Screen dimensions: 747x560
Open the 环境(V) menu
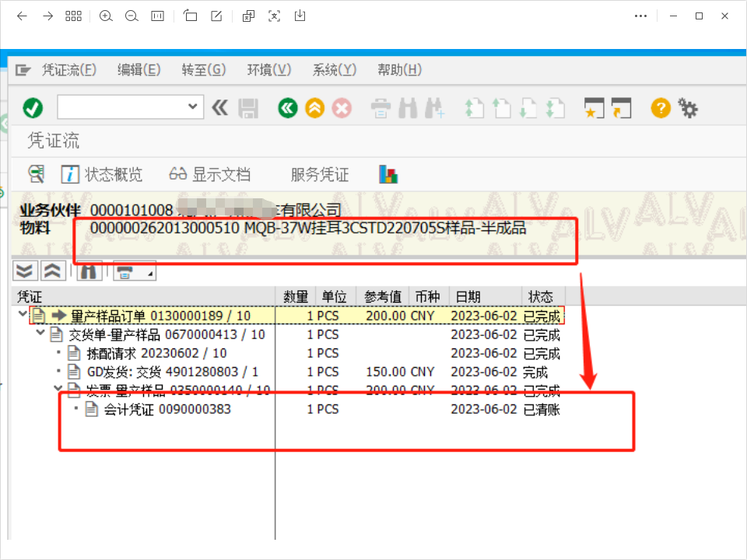[269, 71]
